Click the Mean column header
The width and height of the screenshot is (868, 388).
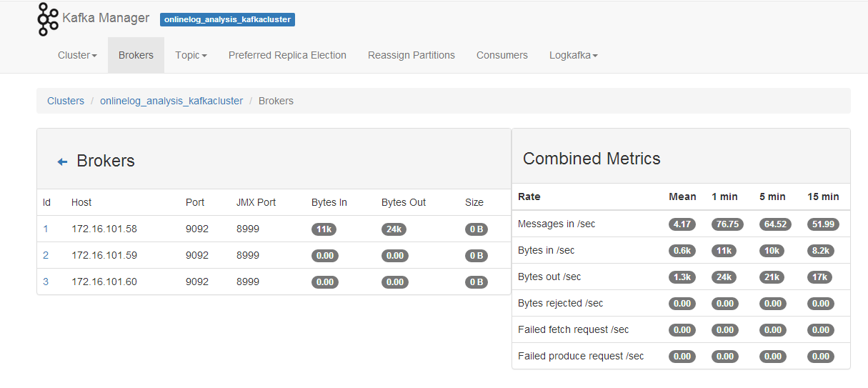coord(682,197)
